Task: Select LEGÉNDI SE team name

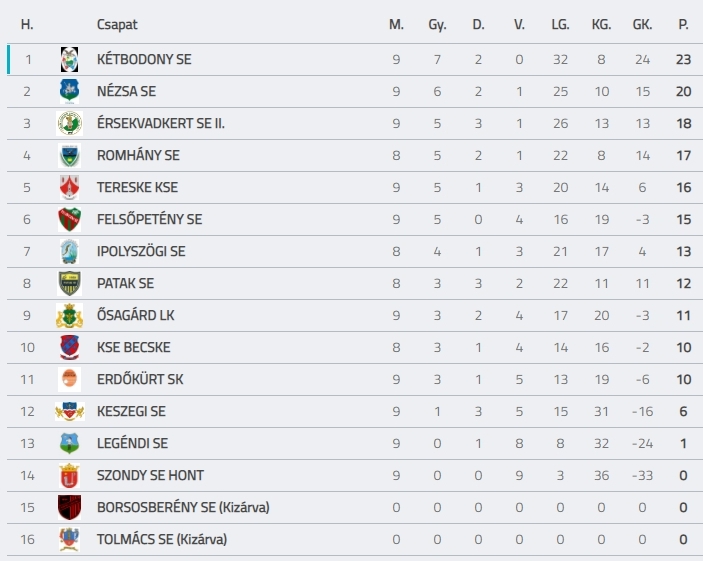Action: click(132, 444)
